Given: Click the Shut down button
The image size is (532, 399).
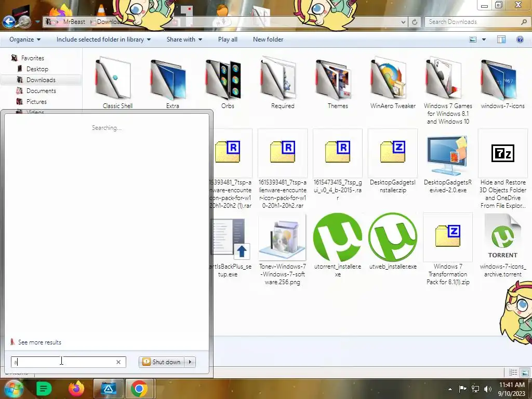Looking at the screenshot, I should click(162, 362).
